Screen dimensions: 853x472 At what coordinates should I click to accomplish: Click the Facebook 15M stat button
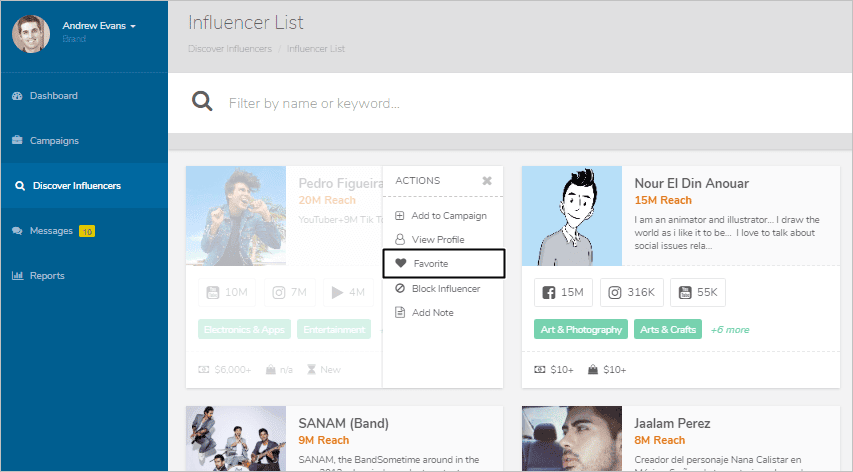(564, 293)
